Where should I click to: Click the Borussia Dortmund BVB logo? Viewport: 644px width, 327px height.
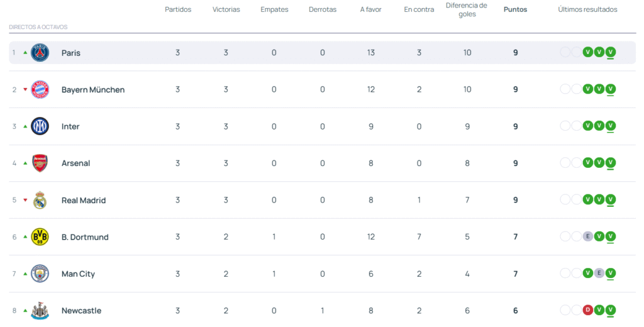pos(40,237)
